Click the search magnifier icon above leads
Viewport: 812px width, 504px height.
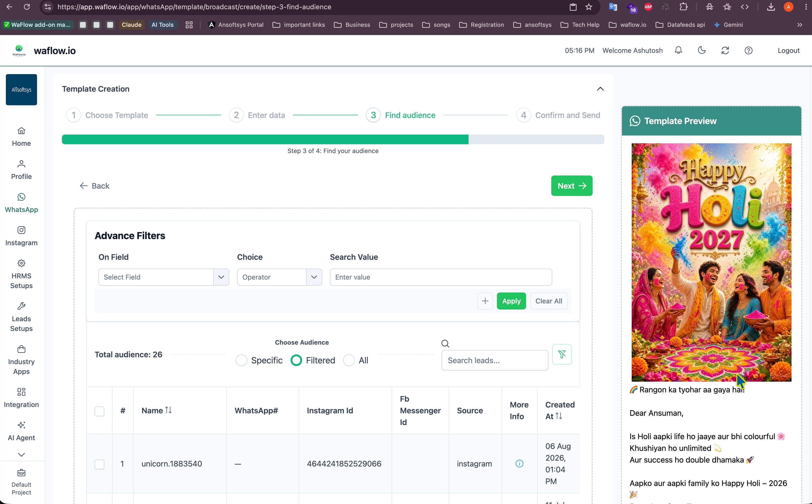445,343
